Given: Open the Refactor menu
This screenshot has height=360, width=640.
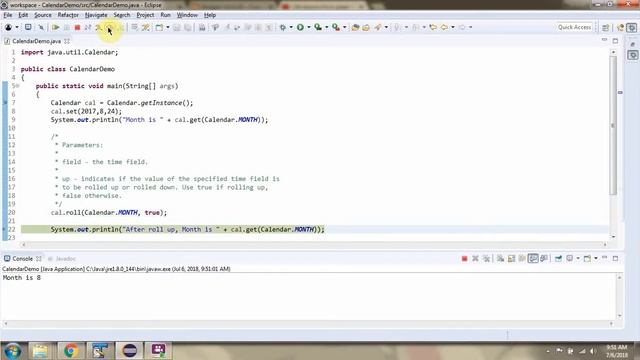Looking at the screenshot, I should pyautogui.click(x=68, y=15).
